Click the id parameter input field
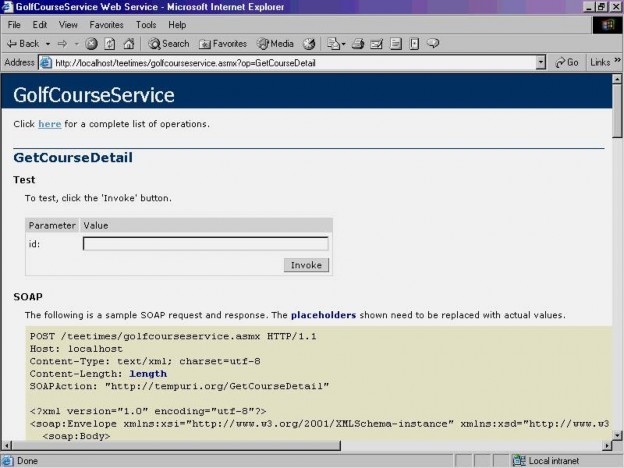624x468 pixels. [205, 243]
